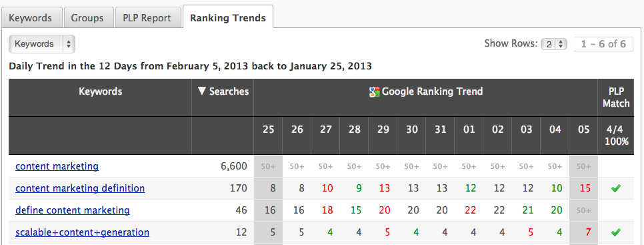The height and width of the screenshot is (245, 644).
Task: Open the PLP Report tab
Action: [147, 18]
